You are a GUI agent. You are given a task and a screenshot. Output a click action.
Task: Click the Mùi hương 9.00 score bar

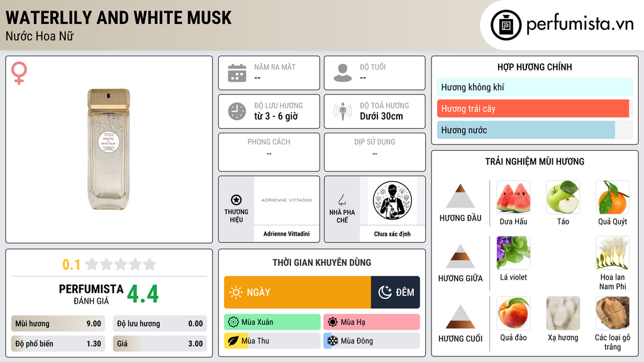[58, 324]
